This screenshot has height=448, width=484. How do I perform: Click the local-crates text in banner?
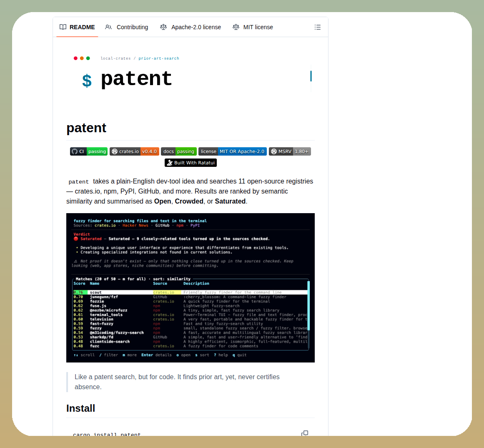[116, 58]
